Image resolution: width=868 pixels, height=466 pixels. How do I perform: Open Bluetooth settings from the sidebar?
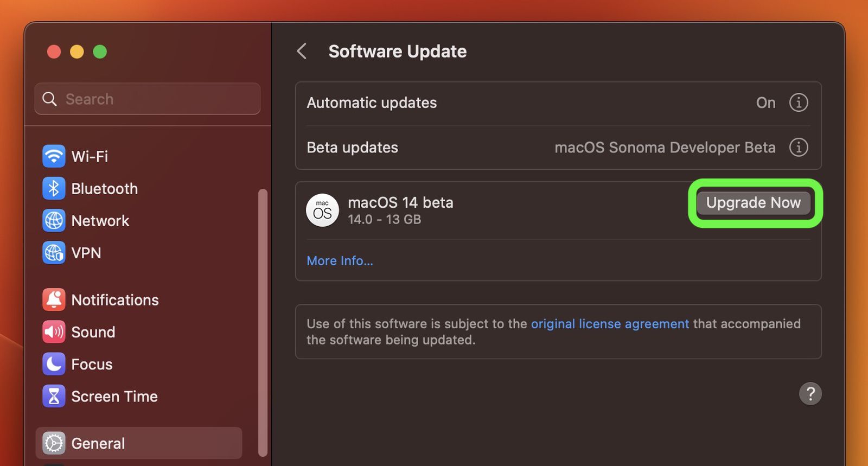(x=54, y=188)
